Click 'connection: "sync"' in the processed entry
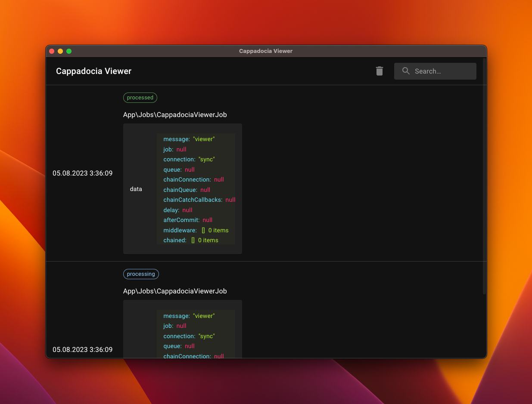532x404 pixels. click(x=189, y=160)
